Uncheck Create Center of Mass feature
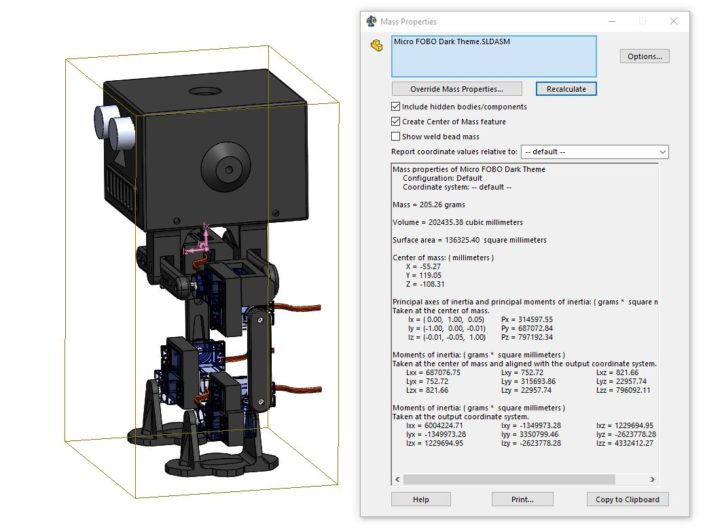The image size is (705, 528). (x=397, y=122)
